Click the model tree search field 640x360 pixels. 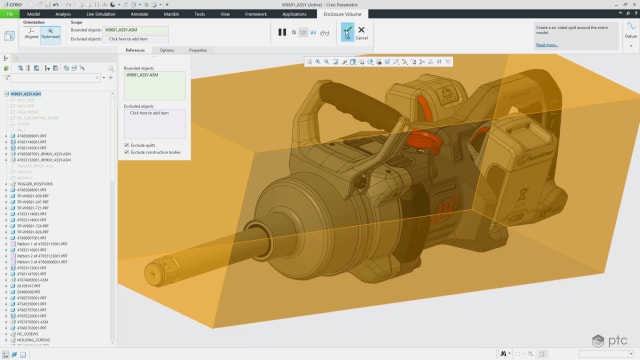click(56, 78)
